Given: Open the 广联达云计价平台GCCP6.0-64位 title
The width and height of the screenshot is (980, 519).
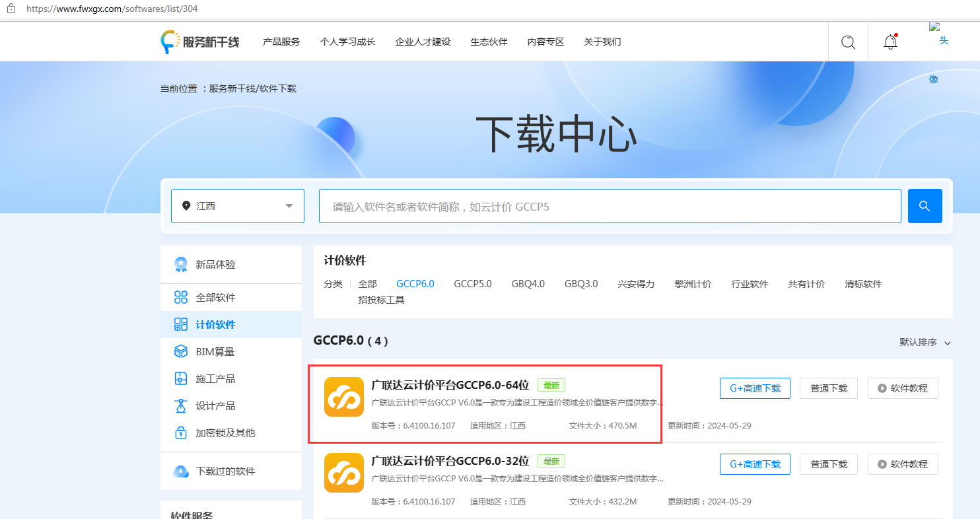Looking at the screenshot, I should pos(450,386).
